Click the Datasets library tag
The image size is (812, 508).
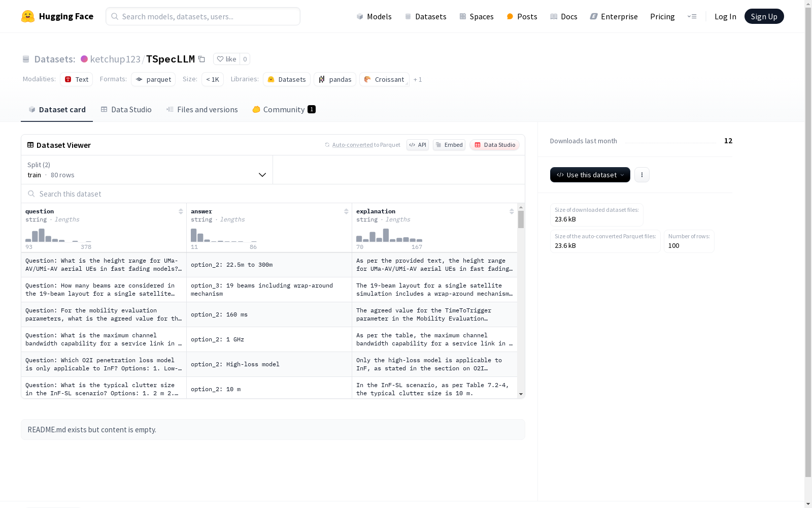[x=287, y=79]
